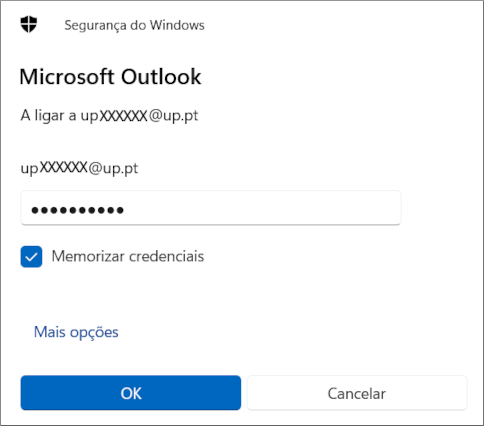Click the Windows Security shield icon
This screenshot has width=484, height=426.
tap(29, 24)
